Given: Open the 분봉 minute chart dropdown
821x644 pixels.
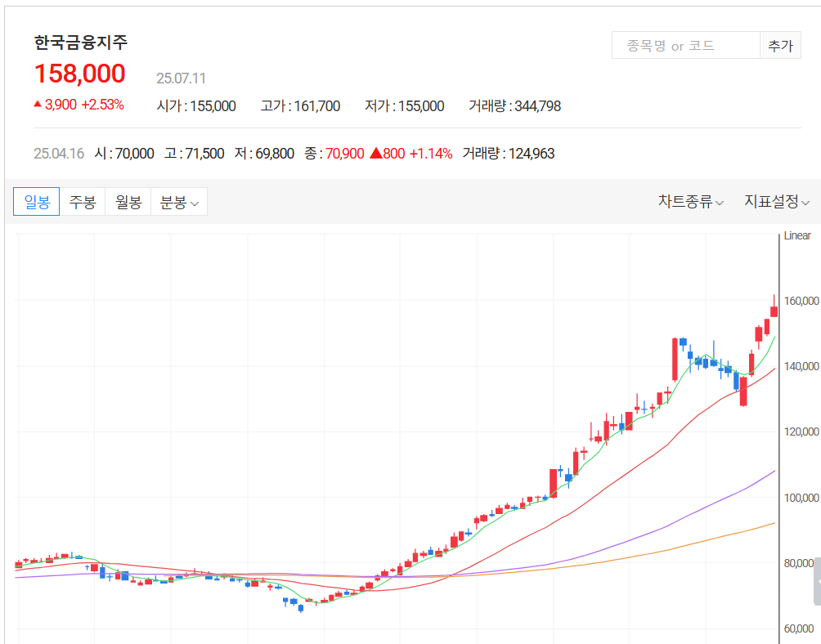Looking at the screenshot, I should pos(179,201).
